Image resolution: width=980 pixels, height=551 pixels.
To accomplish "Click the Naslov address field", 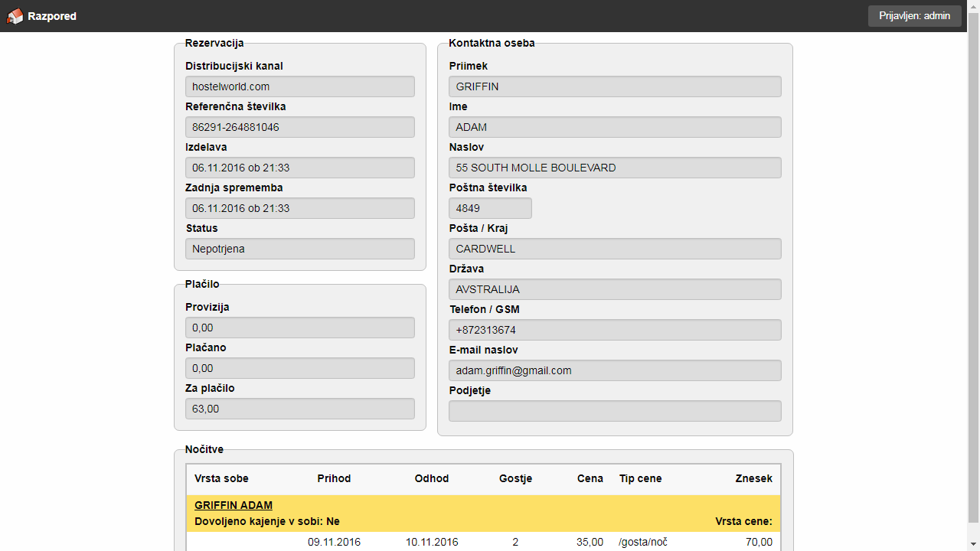I will (614, 168).
